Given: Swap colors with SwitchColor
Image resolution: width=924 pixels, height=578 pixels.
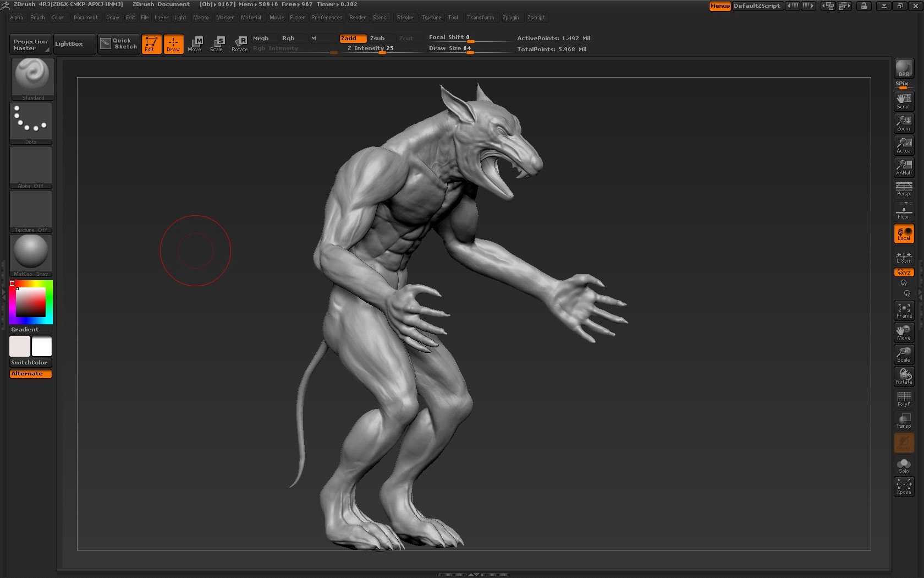Looking at the screenshot, I should (x=30, y=362).
